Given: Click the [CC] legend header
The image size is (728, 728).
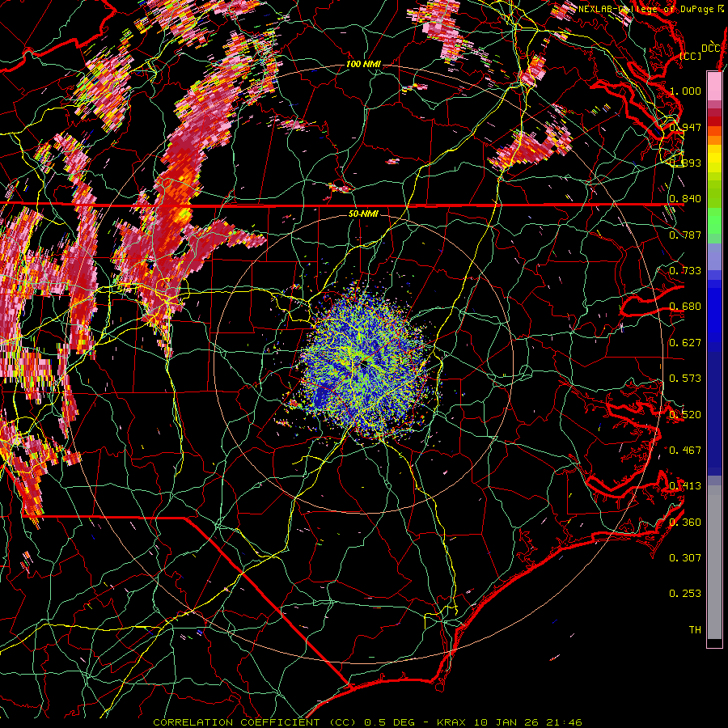Looking at the screenshot, I should 691,56.
